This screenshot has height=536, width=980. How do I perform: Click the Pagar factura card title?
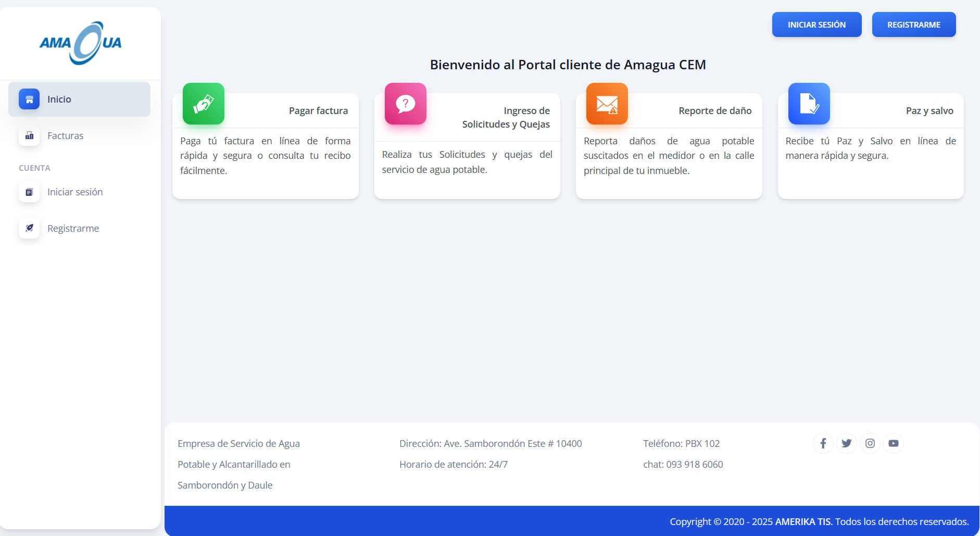tap(318, 110)
